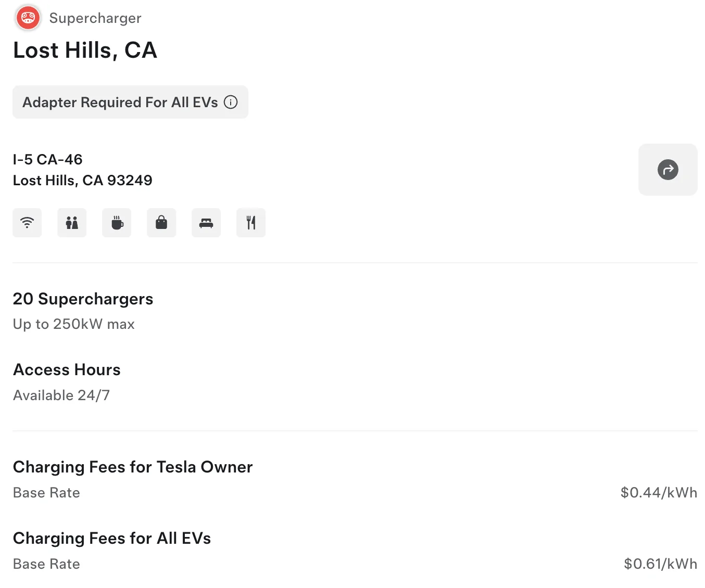Select the Wi-Fi amenity icon
705x588 pixels.
click(27, 223)
